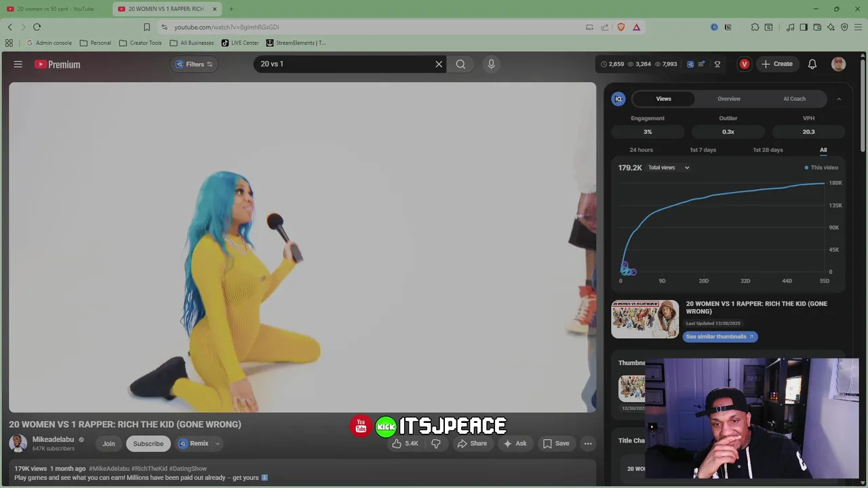Open new browser tab

231,9
